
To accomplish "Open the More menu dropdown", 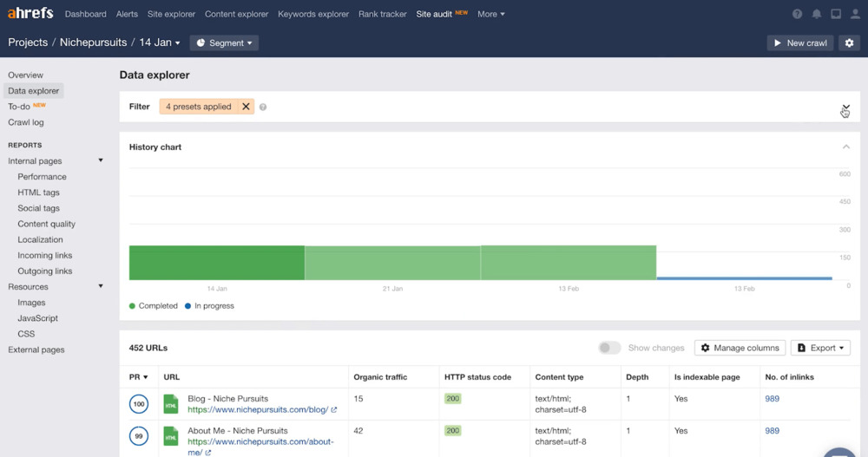I will (x=491, y=15).
